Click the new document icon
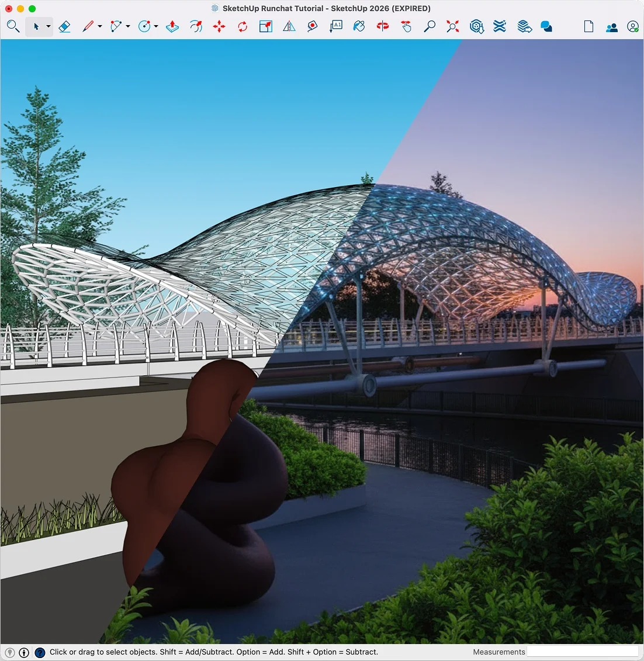 588,26
